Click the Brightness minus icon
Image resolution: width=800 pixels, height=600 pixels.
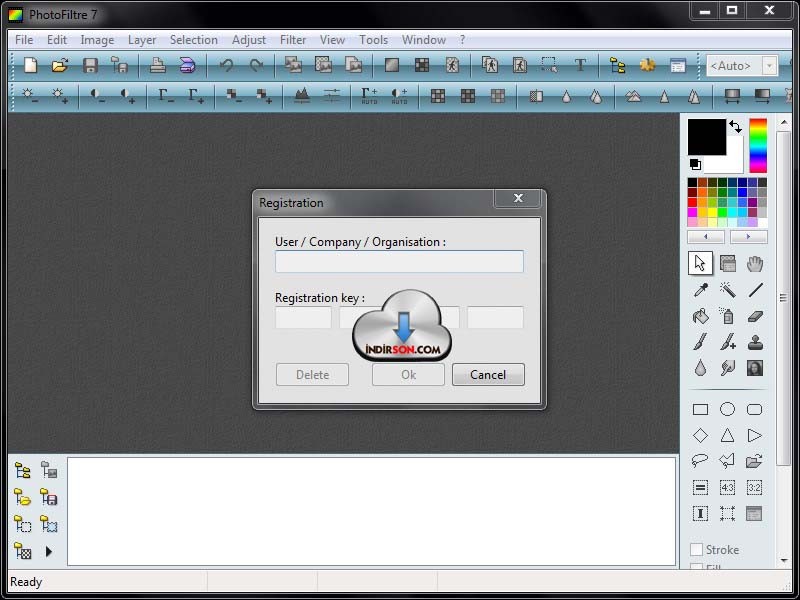[30, 95]
